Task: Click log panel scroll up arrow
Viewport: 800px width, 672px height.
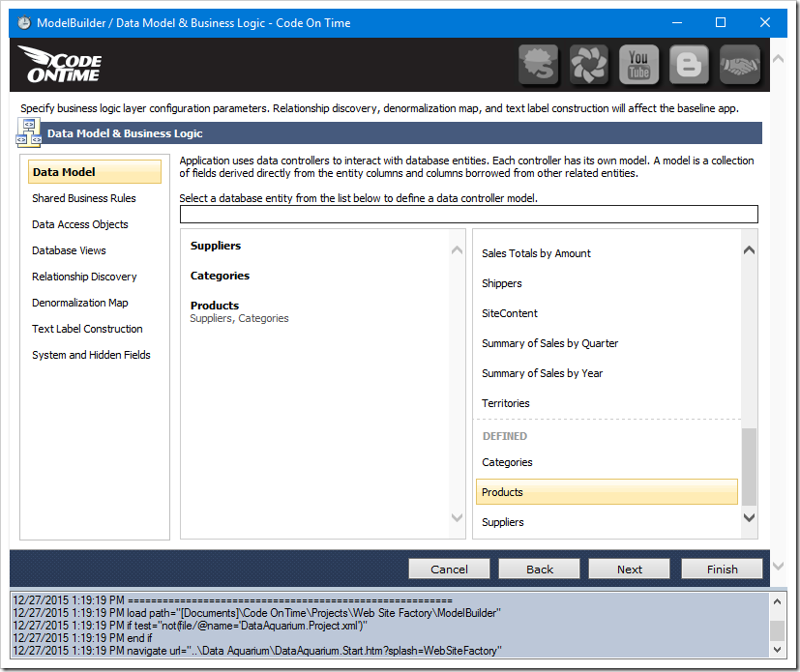Action: click(777, 601)
